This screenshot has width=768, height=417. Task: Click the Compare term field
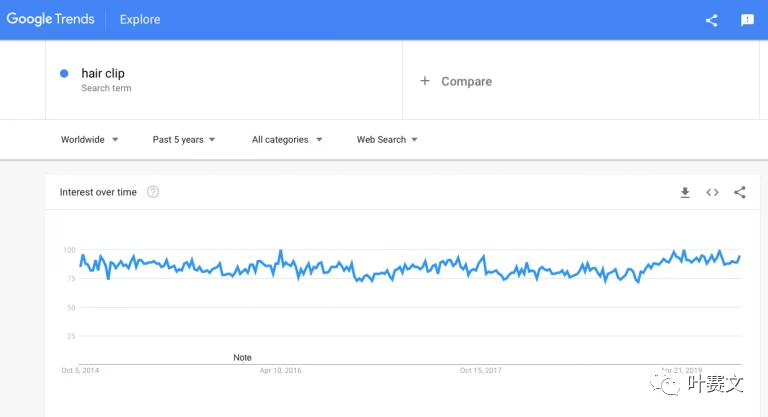point(467,81)
